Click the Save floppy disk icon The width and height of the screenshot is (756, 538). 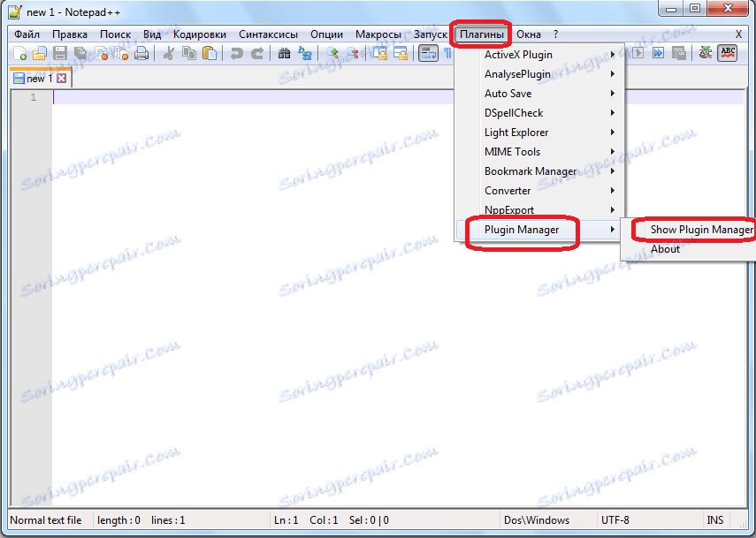pos(60,53)
